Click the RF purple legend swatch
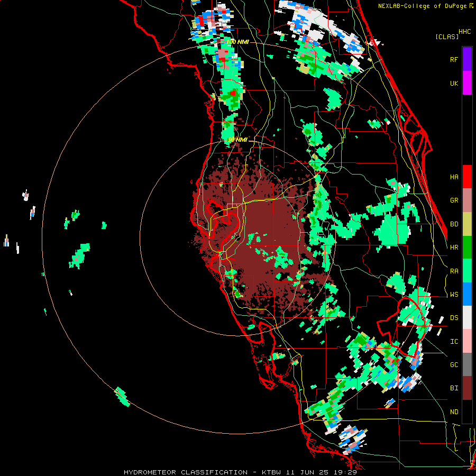476x476 pixels. pyautogui.click(x=467, y=59)
